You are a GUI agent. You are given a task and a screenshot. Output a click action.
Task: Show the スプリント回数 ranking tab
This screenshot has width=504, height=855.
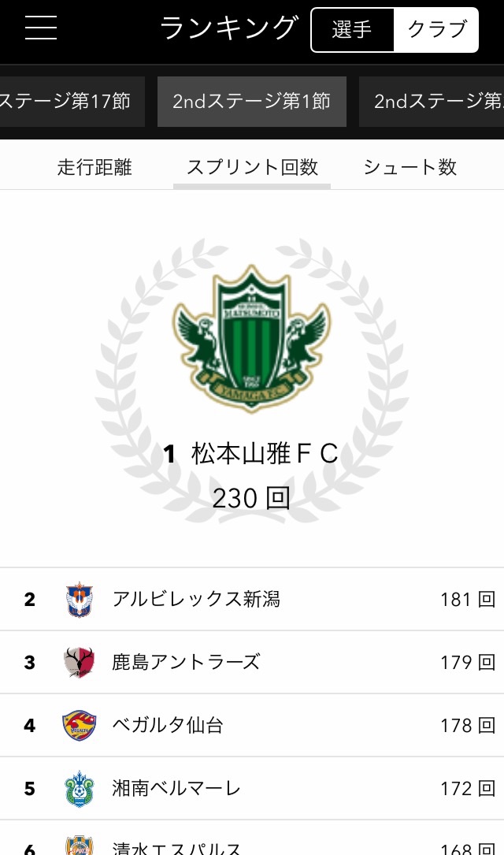click(252, 167)
